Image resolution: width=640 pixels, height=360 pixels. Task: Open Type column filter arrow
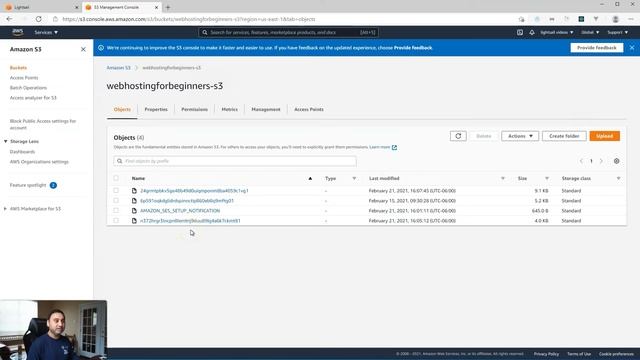pyautogui.click(x=354, y=178)
